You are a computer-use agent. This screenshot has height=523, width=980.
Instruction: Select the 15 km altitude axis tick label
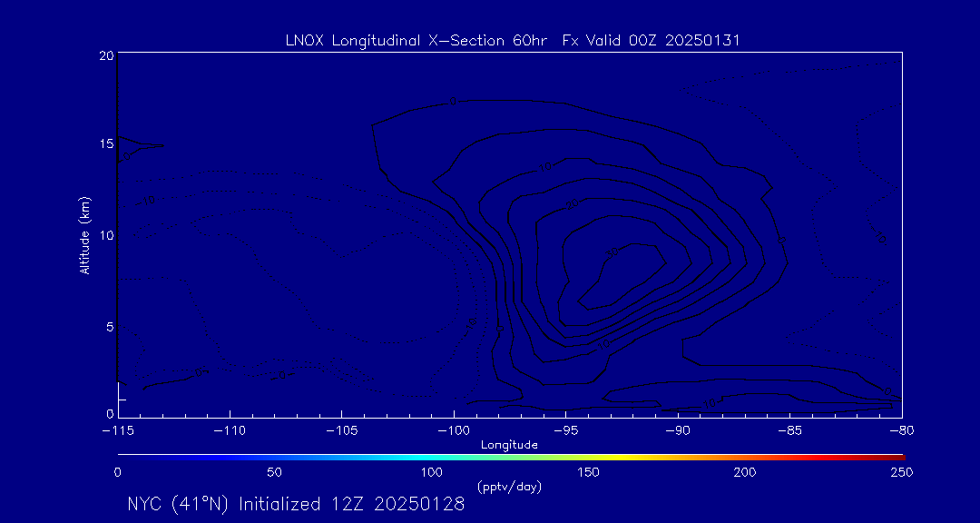pyautogui.click(x=107, y=143)
